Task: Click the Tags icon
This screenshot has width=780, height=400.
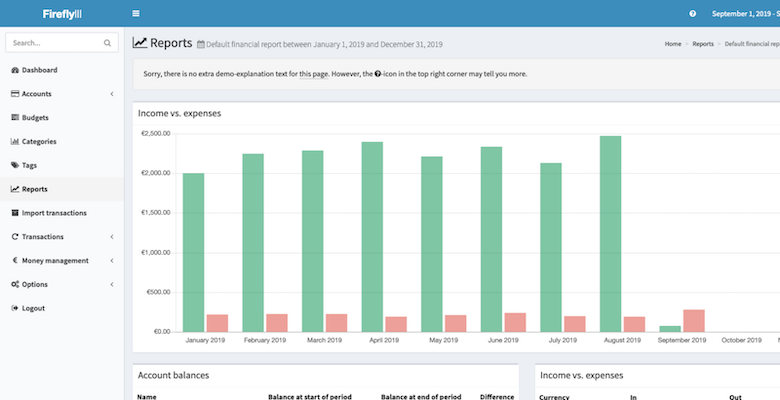Action: (x=14, y=165)
